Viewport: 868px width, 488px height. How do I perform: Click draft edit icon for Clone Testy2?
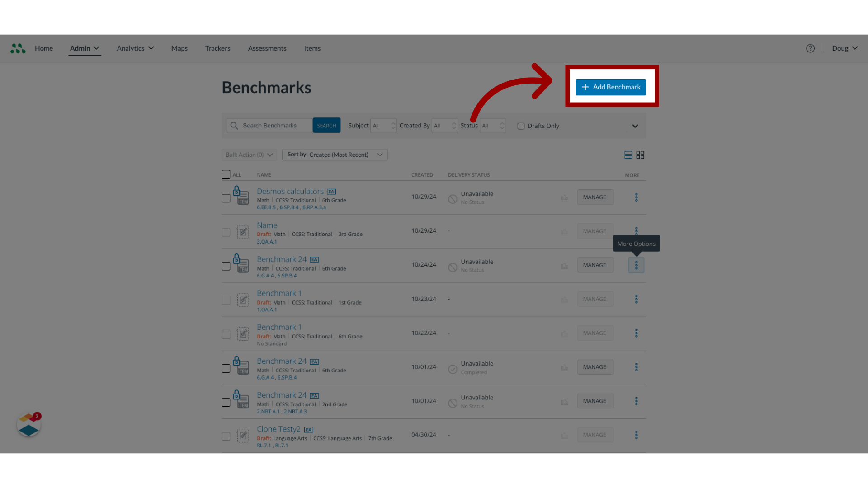click(243, 436)
